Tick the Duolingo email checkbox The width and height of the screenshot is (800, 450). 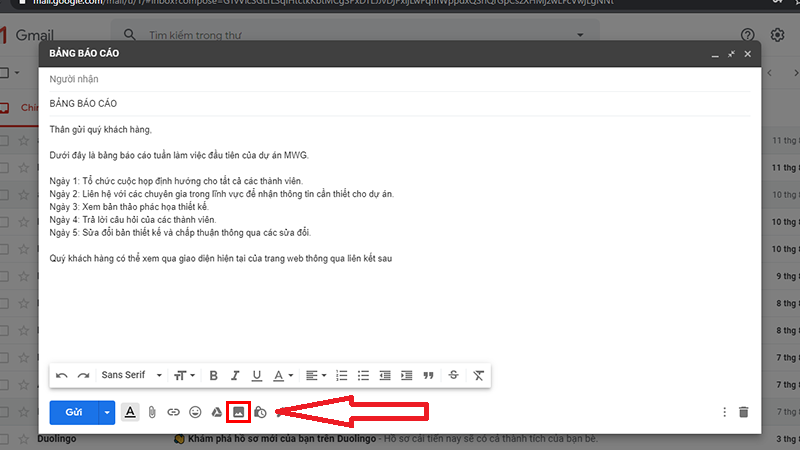pyautogui.click(x=5, y=439)
